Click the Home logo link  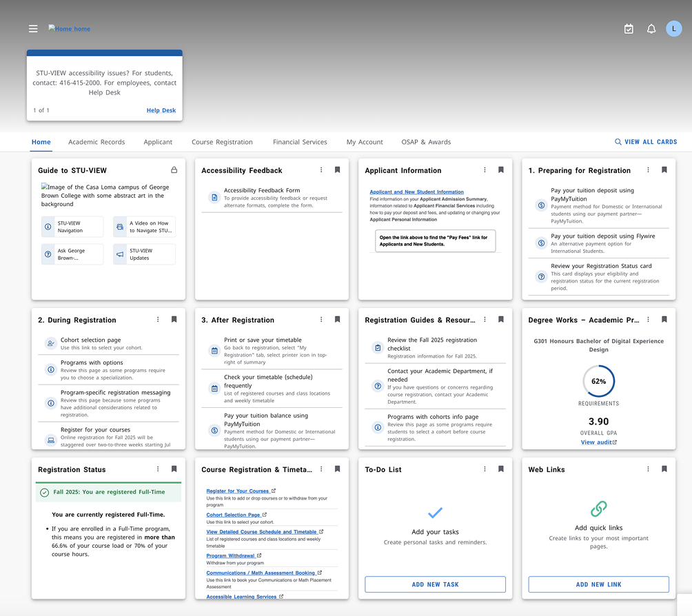[x=70, y=29]
